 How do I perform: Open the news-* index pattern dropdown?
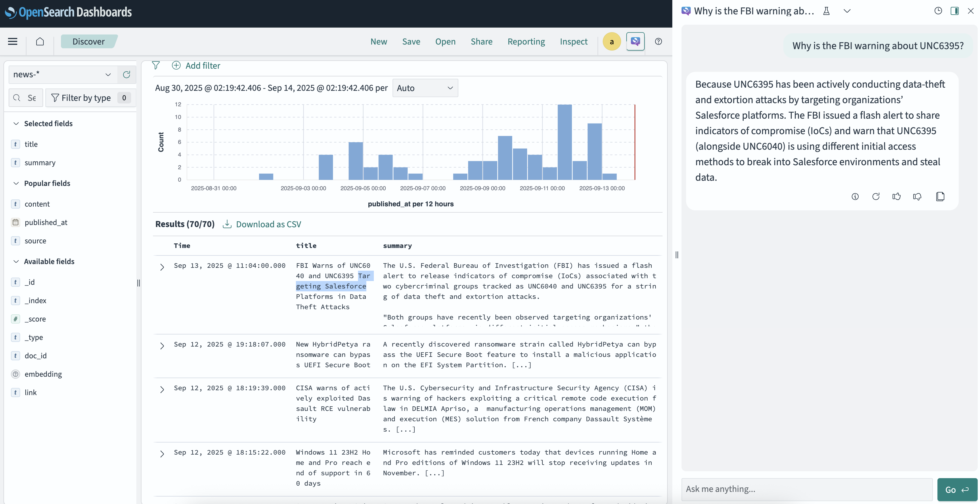[x=62, y=74]
